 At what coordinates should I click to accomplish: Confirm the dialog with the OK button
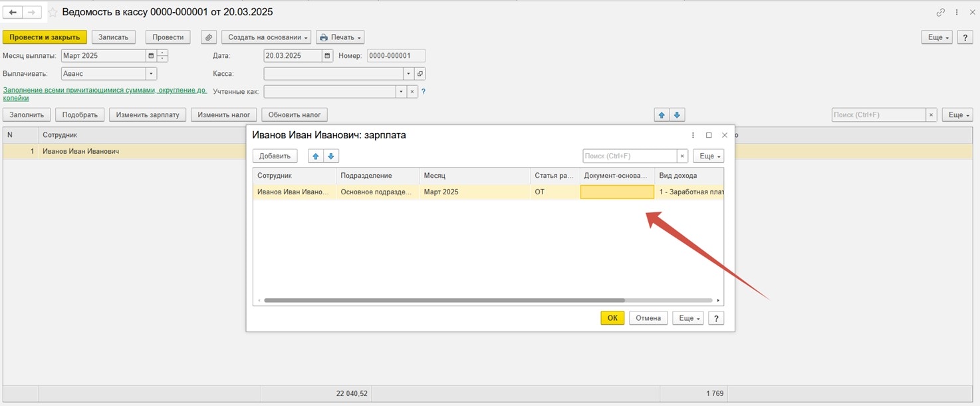click(x=612, y=318)
